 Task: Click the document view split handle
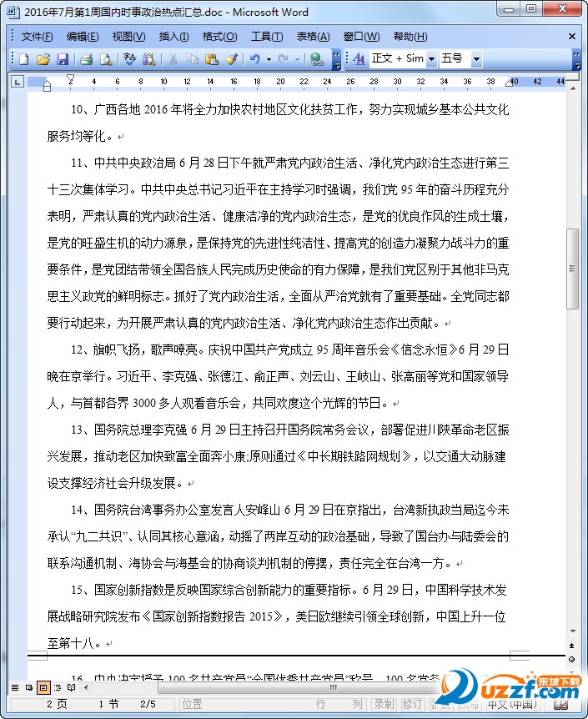click(572, 78)
